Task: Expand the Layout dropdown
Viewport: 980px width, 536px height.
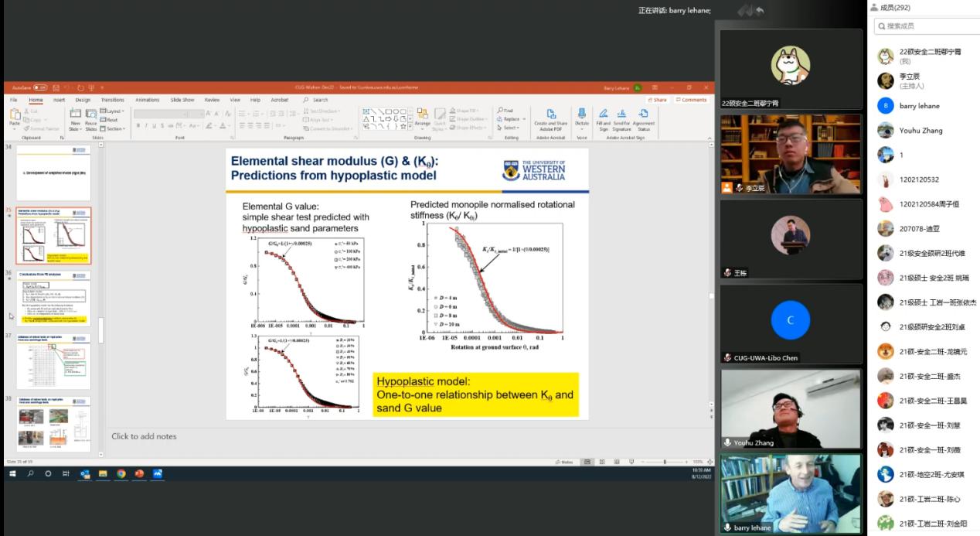Action: click(x=114, y=111)
